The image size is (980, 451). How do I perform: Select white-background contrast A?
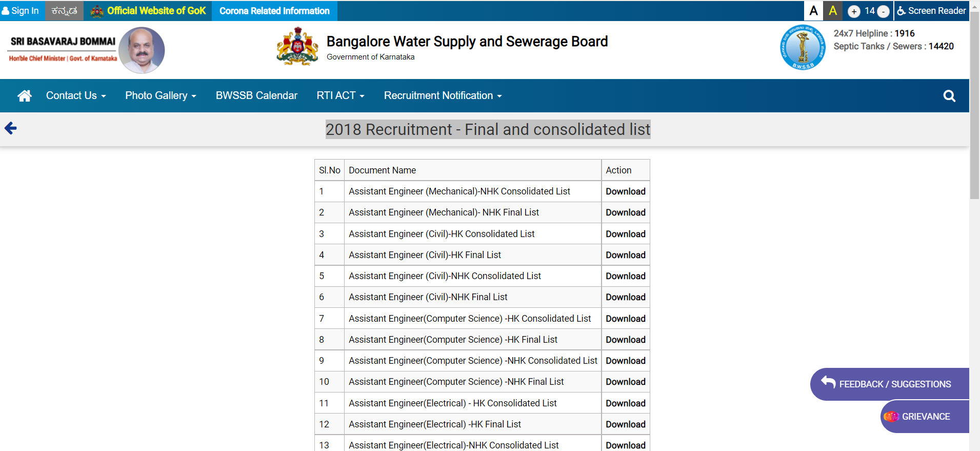coord(813,11)
